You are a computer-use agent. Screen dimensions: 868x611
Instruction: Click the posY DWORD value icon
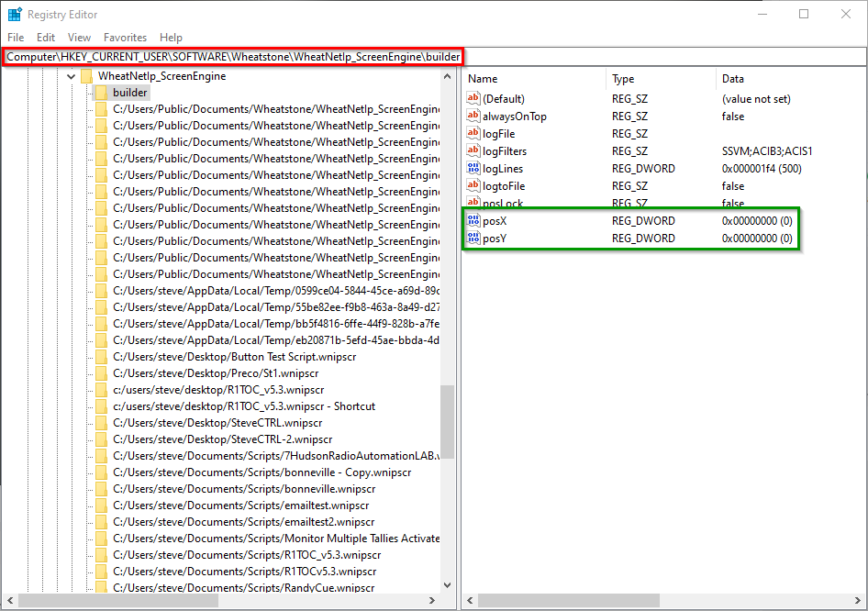[473, 239]
